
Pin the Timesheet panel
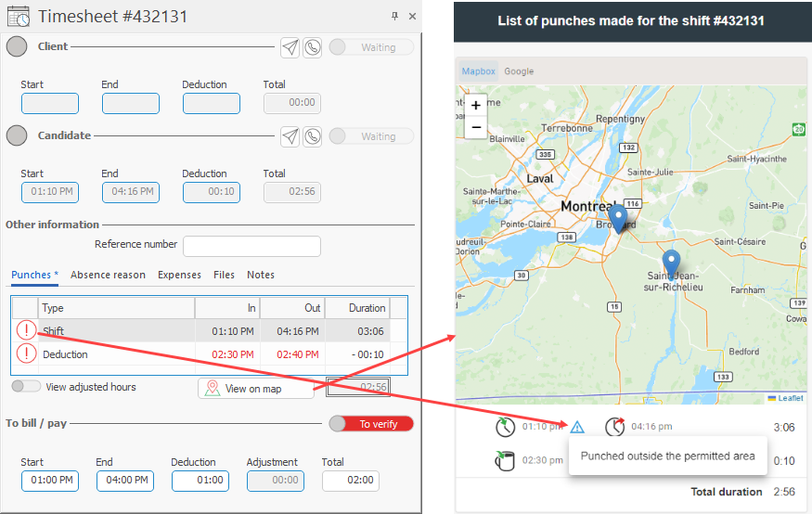pos(394,16)
